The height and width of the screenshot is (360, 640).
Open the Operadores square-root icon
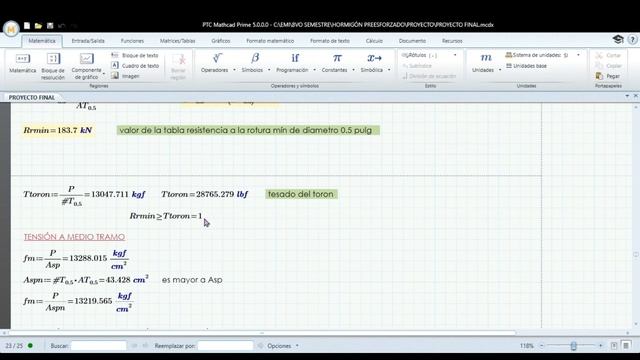point(217,58)
